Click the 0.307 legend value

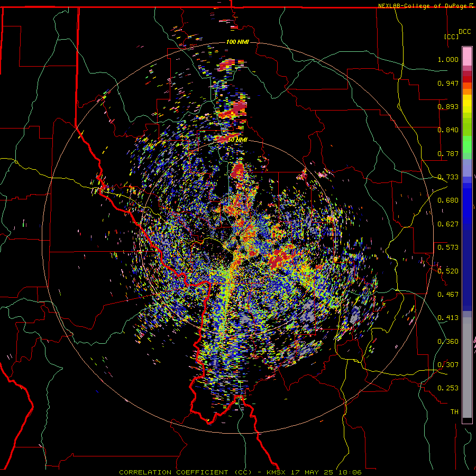tap(448, 365)
